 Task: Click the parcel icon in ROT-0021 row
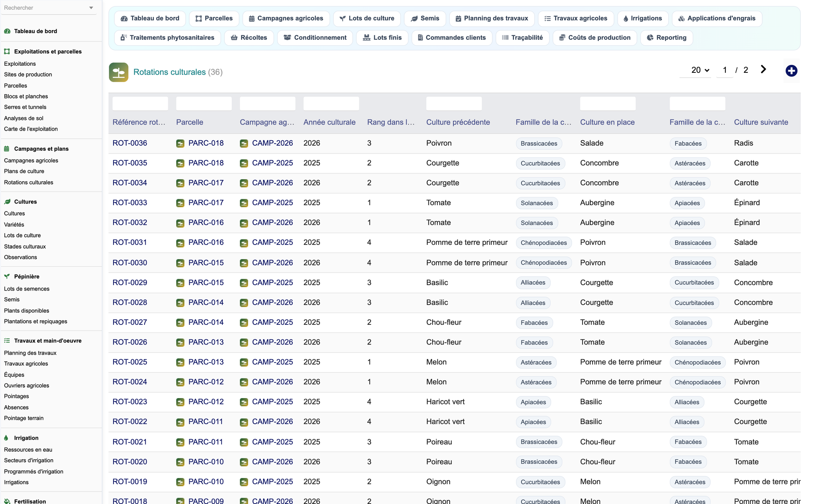[180, 442]
